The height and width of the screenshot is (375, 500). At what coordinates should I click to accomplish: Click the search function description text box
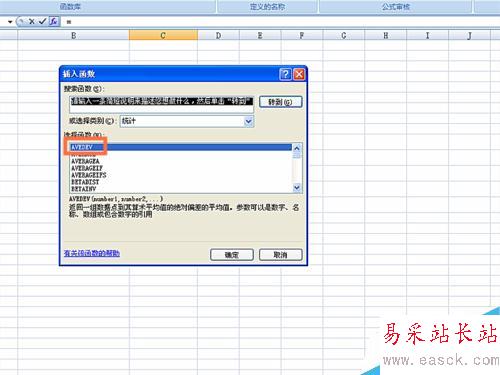[x=162, y=105]
